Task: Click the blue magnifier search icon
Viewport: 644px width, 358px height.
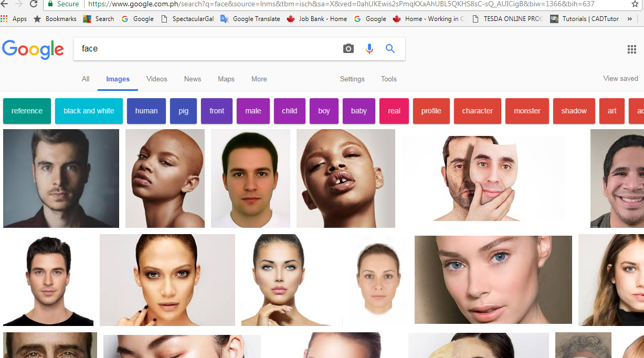Action: pos(390,49)
